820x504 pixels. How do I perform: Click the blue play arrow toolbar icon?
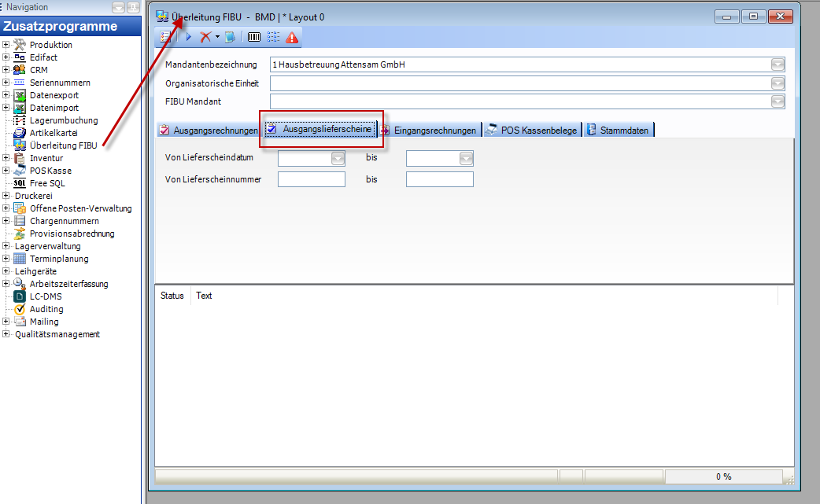(189, 37)
